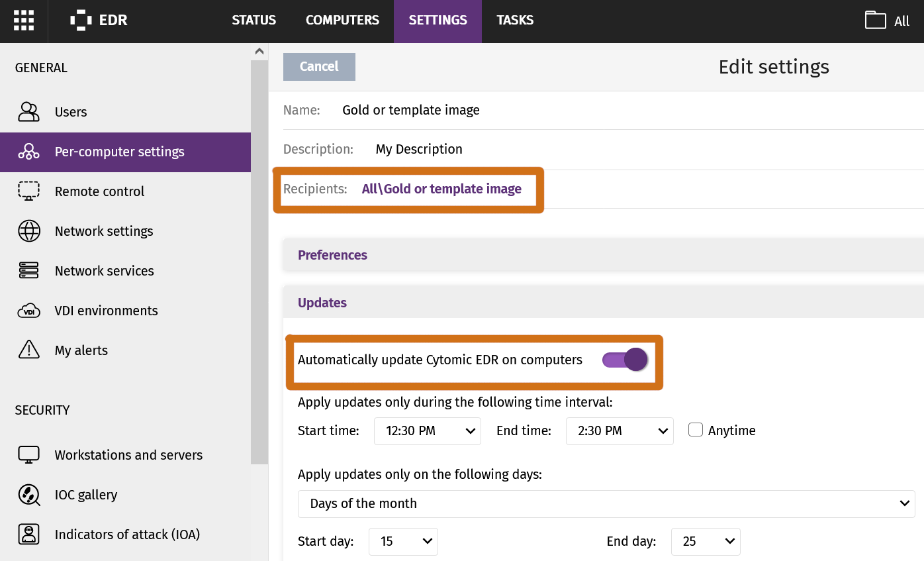
Task: Edit the My Description field
Action: (x=419, y=149)
